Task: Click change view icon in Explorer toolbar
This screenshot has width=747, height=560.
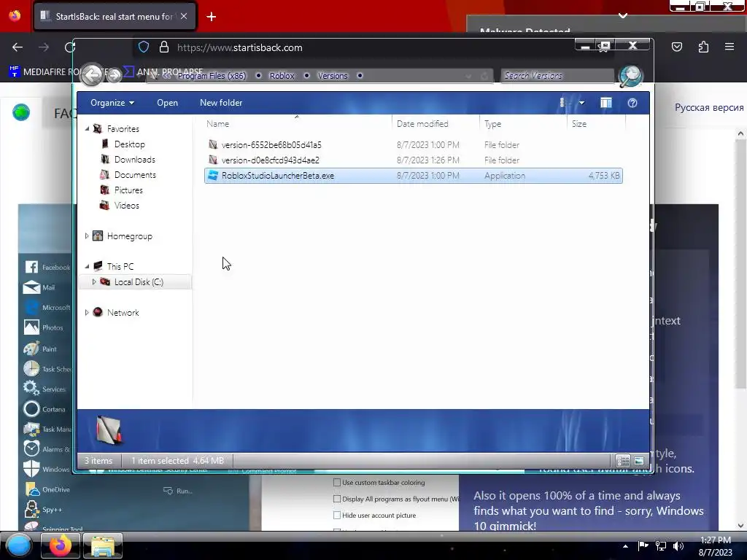Action: (x=562, y=103)
